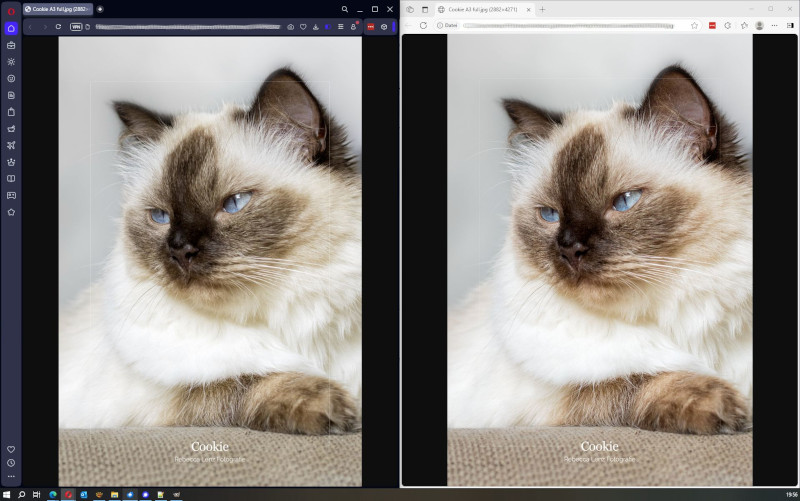Click the Edge address bar
Viewport: 800px width, 501px height.
coord(567,25)
